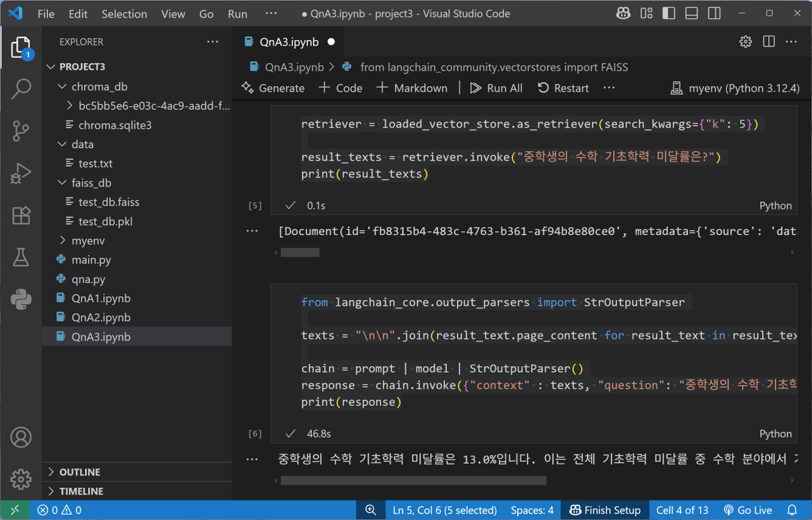Viewport: 812px width, 520px height.
Task: Open cell 5 output actions ellipsis
Action: point(252,231)
